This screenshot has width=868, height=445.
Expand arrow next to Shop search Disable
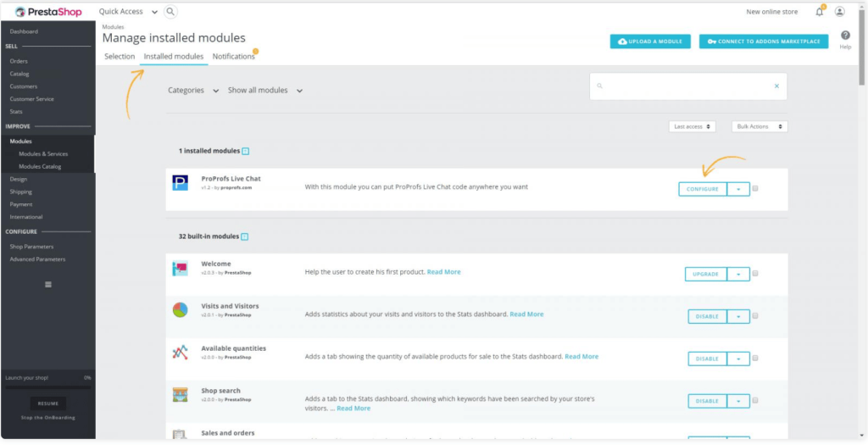pyautogui.click(x=738, y=401)
